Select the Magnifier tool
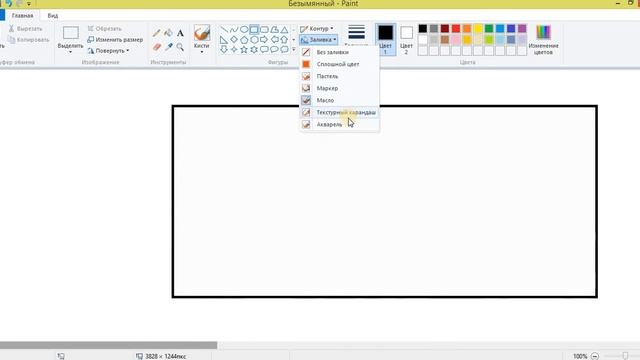The width and height of the screenshot is (640, 360). pos(180,47)
